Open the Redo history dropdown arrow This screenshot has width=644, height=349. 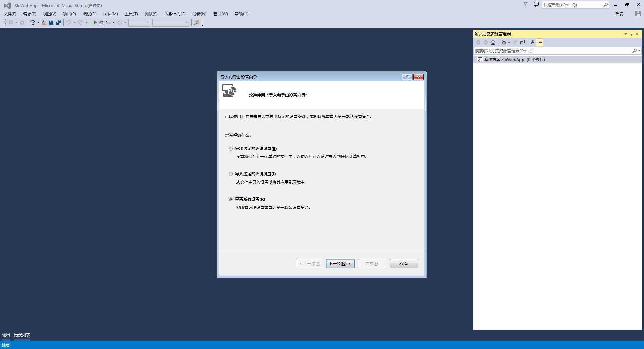pyautogui.click(x=87, y=22)
